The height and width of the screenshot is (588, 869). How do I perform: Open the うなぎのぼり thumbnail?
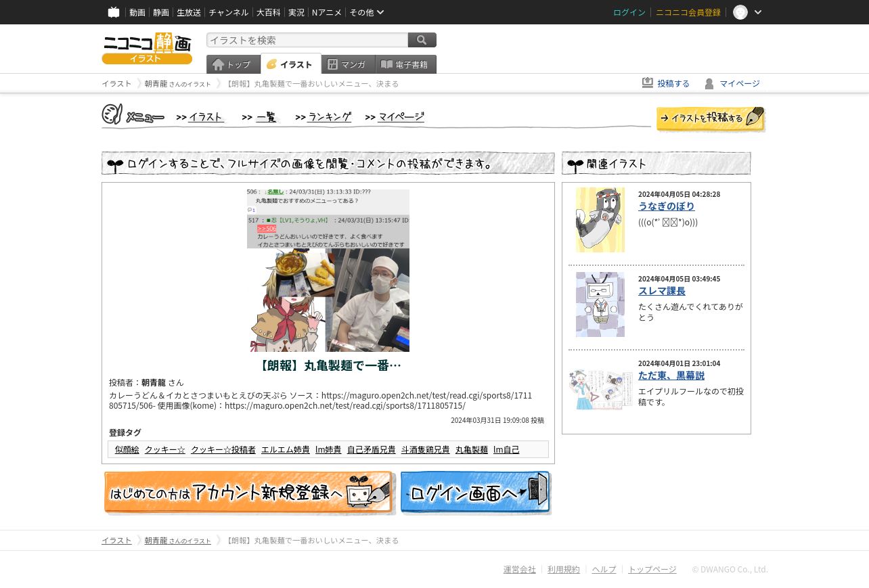click(x=600, y=220)
